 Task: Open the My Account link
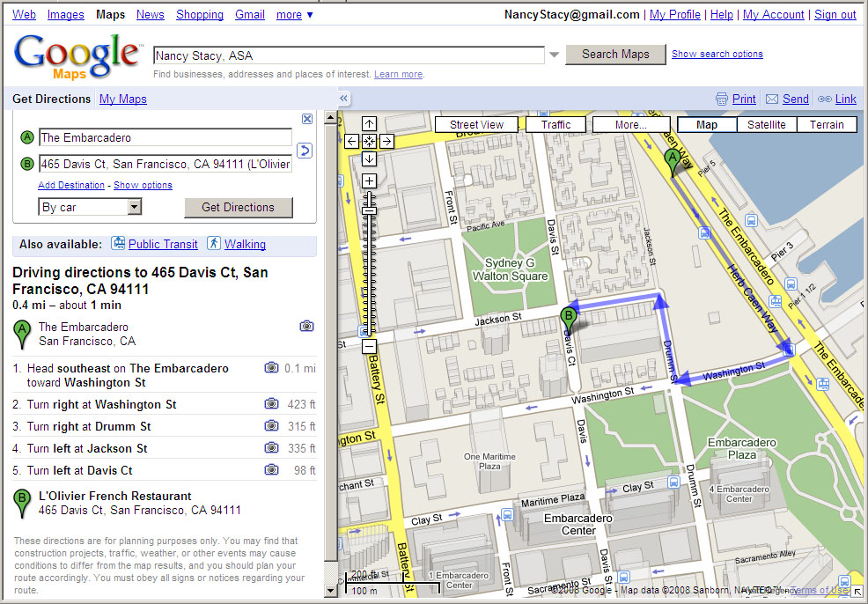pyautogui.click(x=773, y=15)
